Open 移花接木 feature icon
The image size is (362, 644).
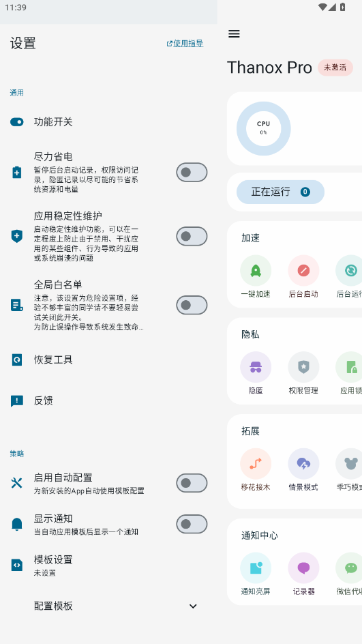pyautogui.click(x=256, y=464)
